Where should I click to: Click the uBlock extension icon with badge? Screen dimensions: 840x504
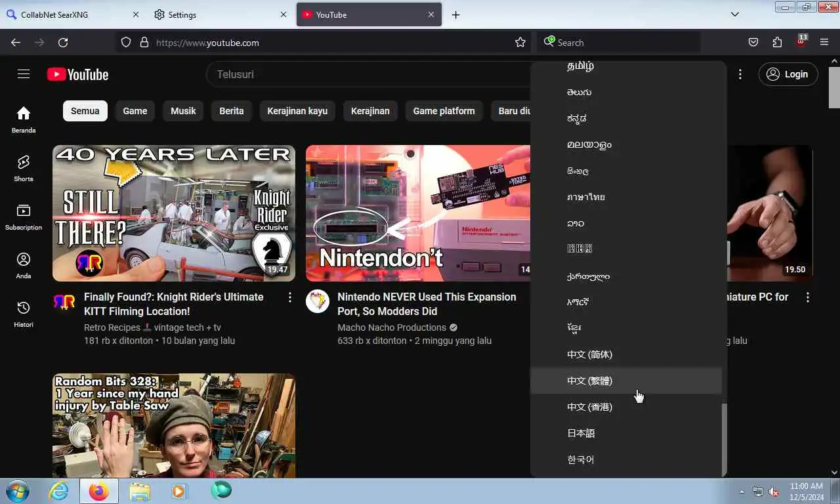(801, 41)
